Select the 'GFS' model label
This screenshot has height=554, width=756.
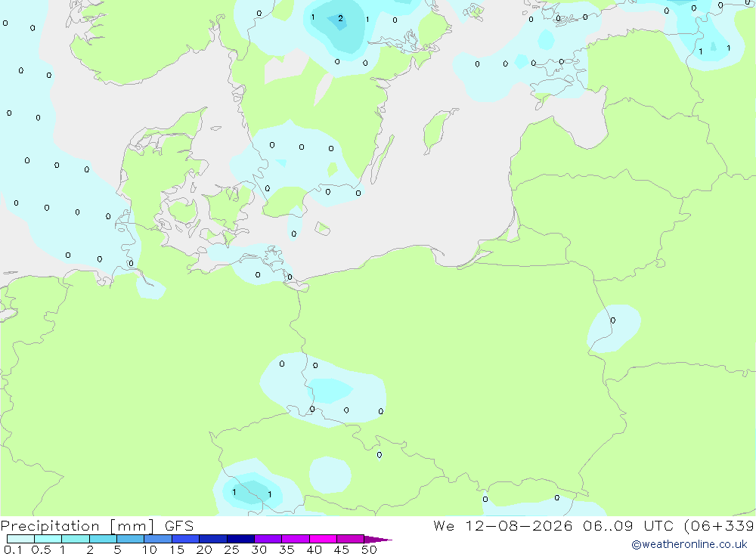coord(179,526)
